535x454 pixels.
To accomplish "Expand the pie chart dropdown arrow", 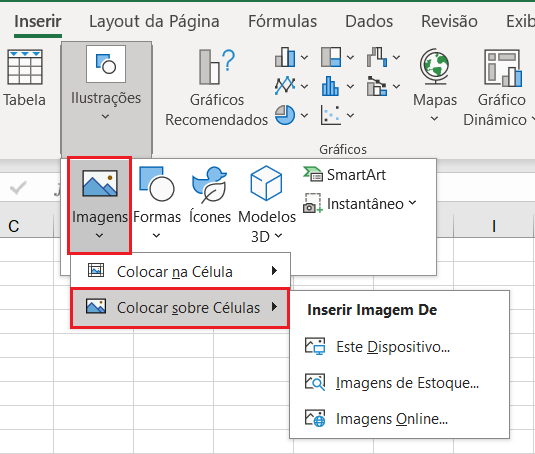I will click(x=304, y=115).
